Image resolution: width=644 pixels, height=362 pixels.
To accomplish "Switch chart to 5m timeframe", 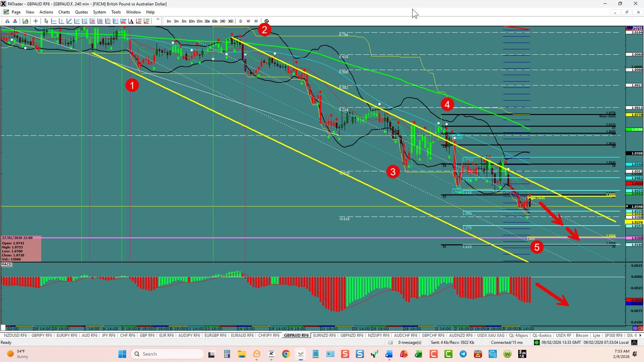I will pyautogui.click(x=184, y=21).
